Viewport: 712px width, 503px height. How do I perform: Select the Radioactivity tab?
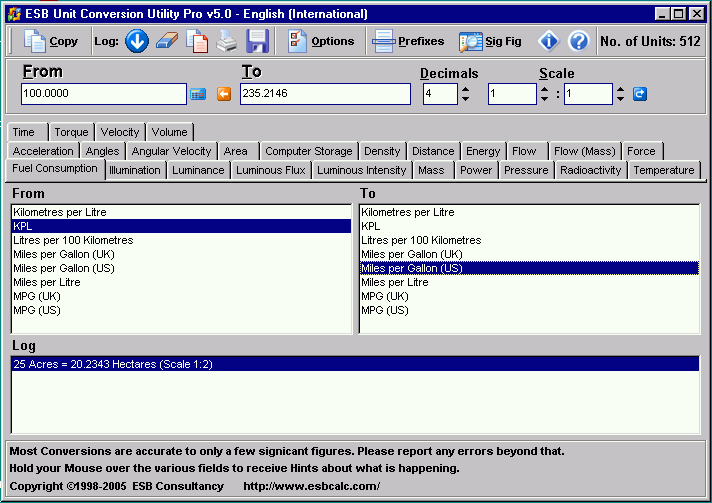coord(590,170)
